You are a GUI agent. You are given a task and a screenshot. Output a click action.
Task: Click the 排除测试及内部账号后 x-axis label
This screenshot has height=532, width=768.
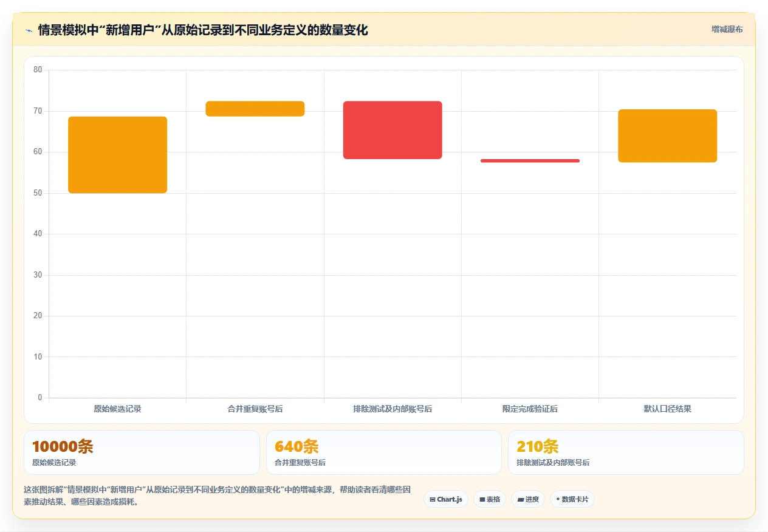393,409
